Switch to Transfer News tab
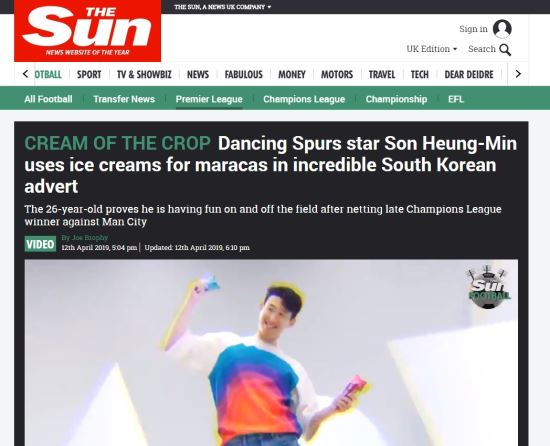Screen dimensions: 550x446 (x=124, y=99)
